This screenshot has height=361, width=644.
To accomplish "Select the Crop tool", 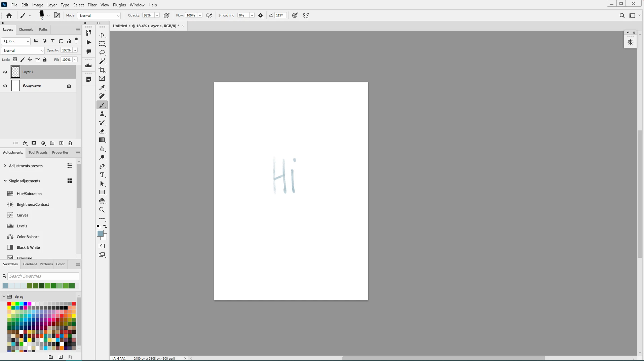I will tap(102, 70).
